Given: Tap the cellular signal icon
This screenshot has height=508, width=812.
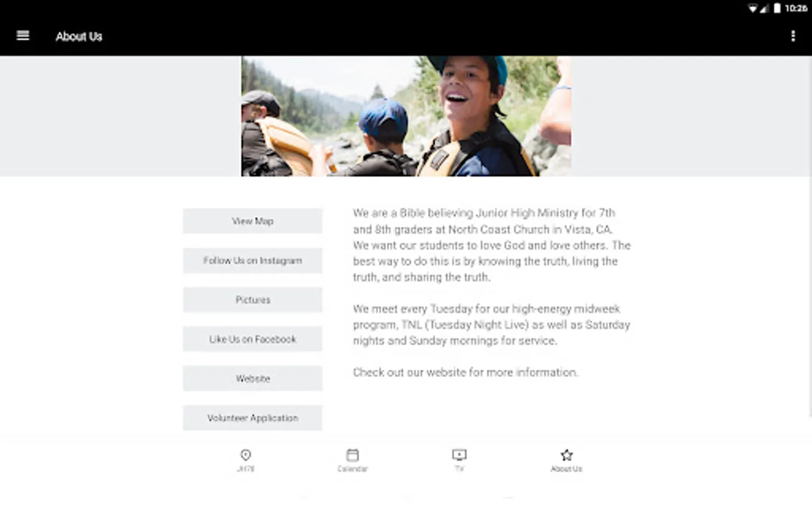Looking at the screenshot, I should [x=764, y=8].
